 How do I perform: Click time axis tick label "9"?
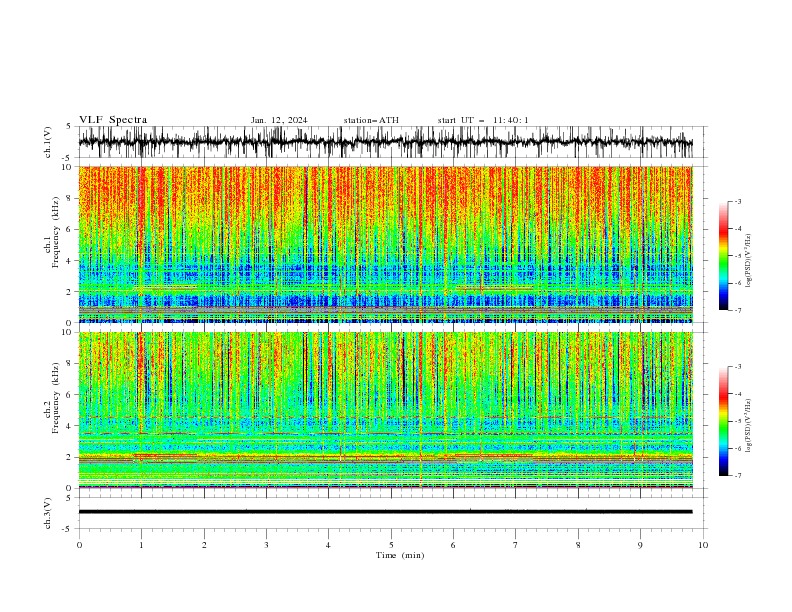[x=640, y=545]
